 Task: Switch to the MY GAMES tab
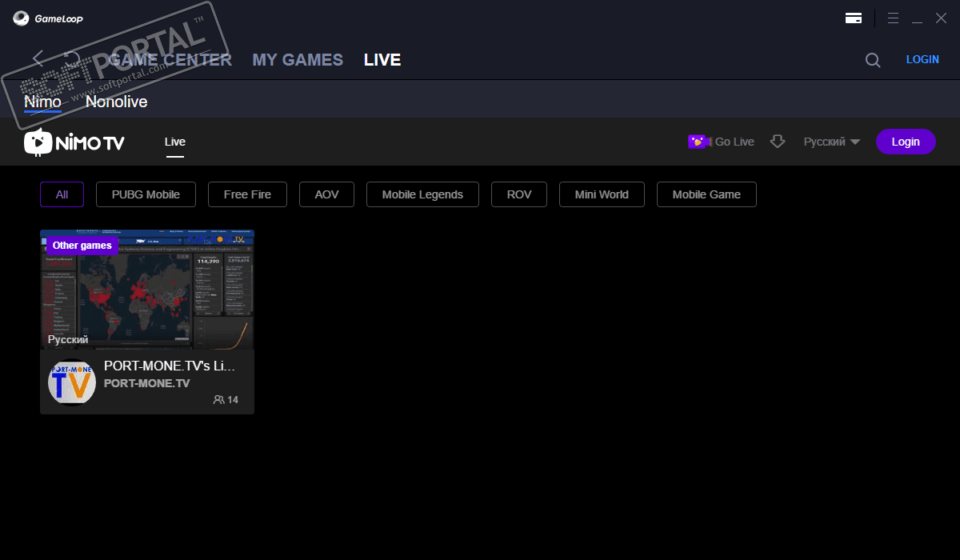click(298, 60)
